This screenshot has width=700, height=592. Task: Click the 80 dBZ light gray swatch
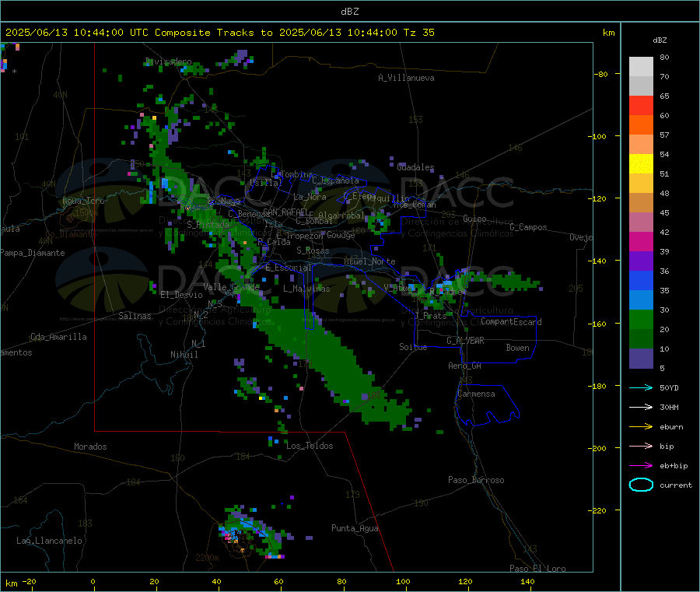[x=641, y=67]
